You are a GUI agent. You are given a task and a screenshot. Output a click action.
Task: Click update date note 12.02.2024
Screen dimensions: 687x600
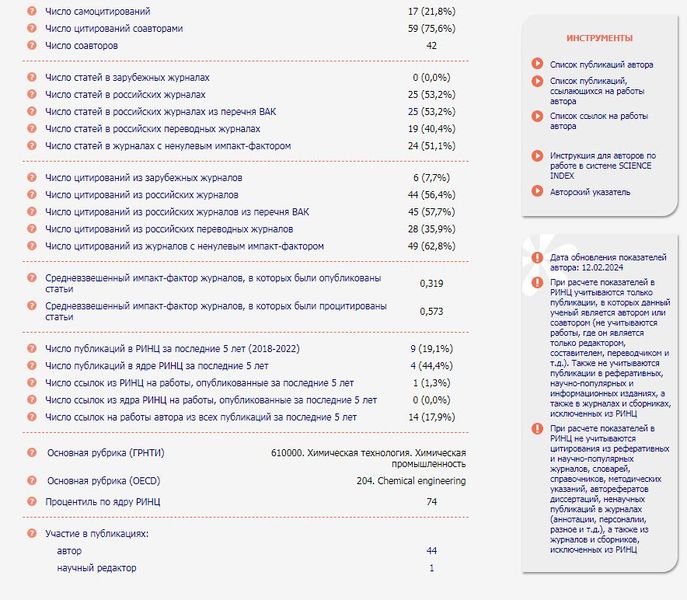click(x=608, y=262)
